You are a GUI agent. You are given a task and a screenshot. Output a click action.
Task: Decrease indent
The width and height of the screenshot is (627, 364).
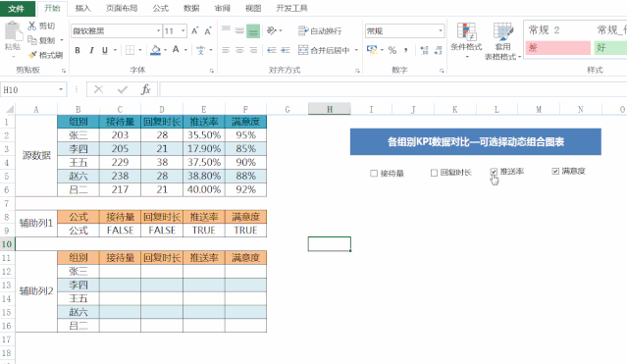tap(272, 50)
